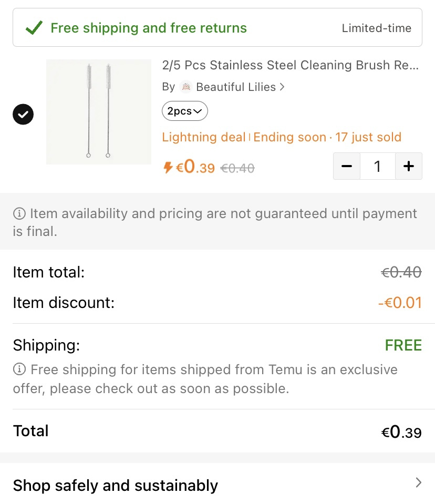Uncheck the selected cart item checkmark
Image resolution: width=435 pixels, height=504 pixels.
pos(23,115)
